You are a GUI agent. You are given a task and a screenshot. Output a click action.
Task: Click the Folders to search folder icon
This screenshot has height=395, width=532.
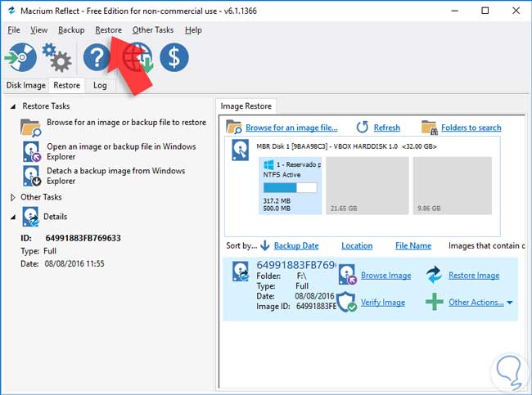[429, 128]
